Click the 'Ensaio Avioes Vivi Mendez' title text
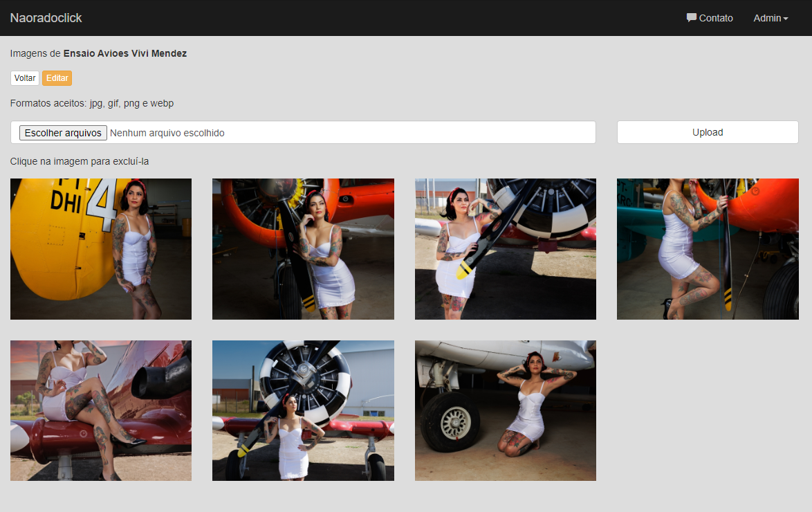Image resolution: width=812 pixels, height=512 pixels. pyautogui.click(x=124, y=53)
